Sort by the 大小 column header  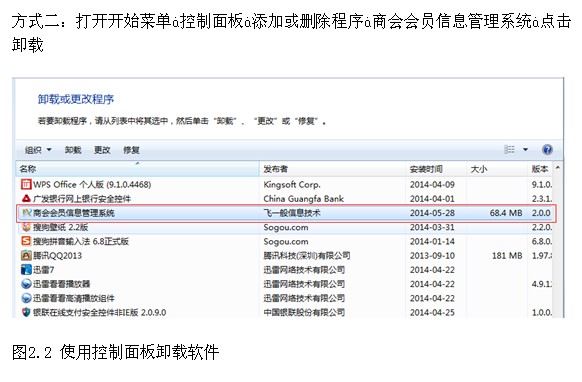pyautogui.click(x=497, y=169)
